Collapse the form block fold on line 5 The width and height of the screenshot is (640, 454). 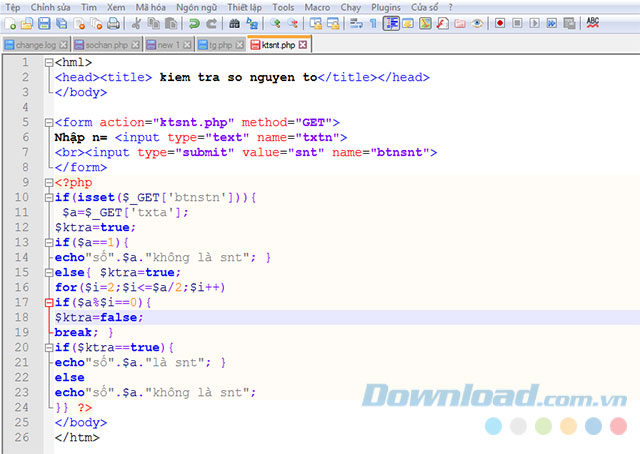click(x=48, y=122)
